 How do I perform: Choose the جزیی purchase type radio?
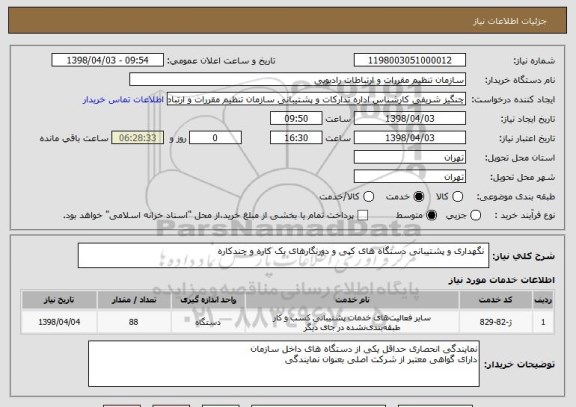(x=475, y=216)
